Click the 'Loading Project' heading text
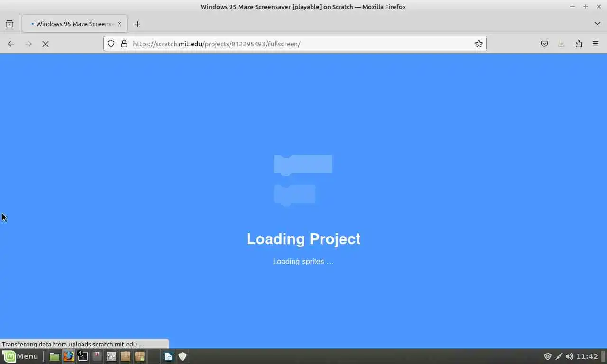The width and height of the screenshot is (607, 364). [x=303, y=239]
